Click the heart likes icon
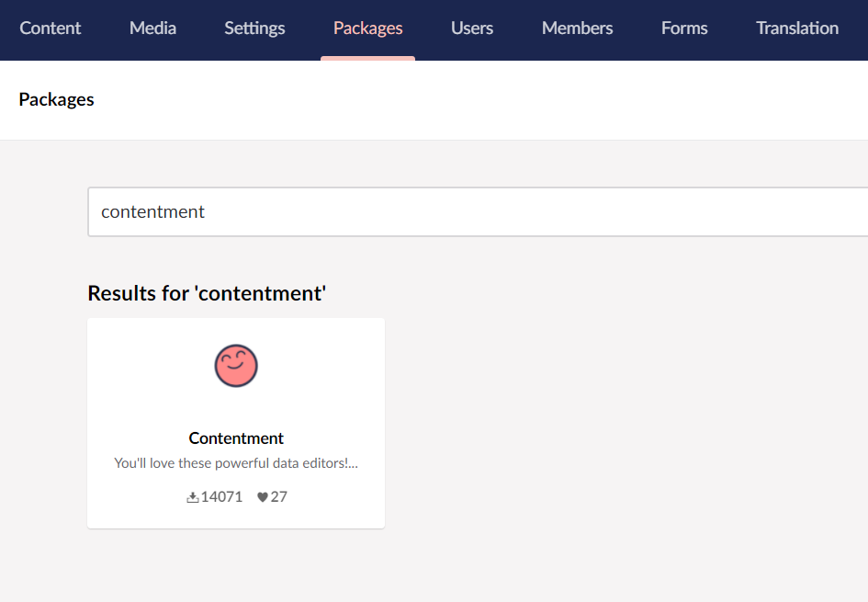Viewport: 868px width, 602px height. tap(263, 497)
